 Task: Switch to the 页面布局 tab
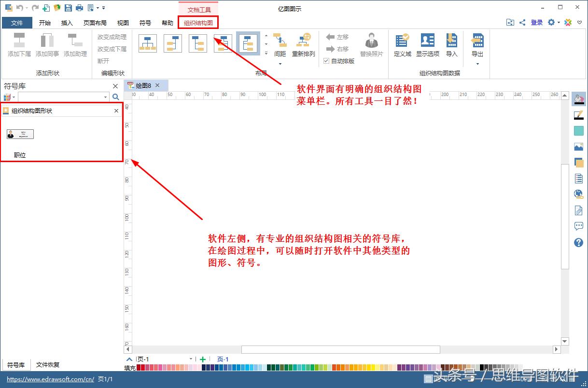click(95, 23)
